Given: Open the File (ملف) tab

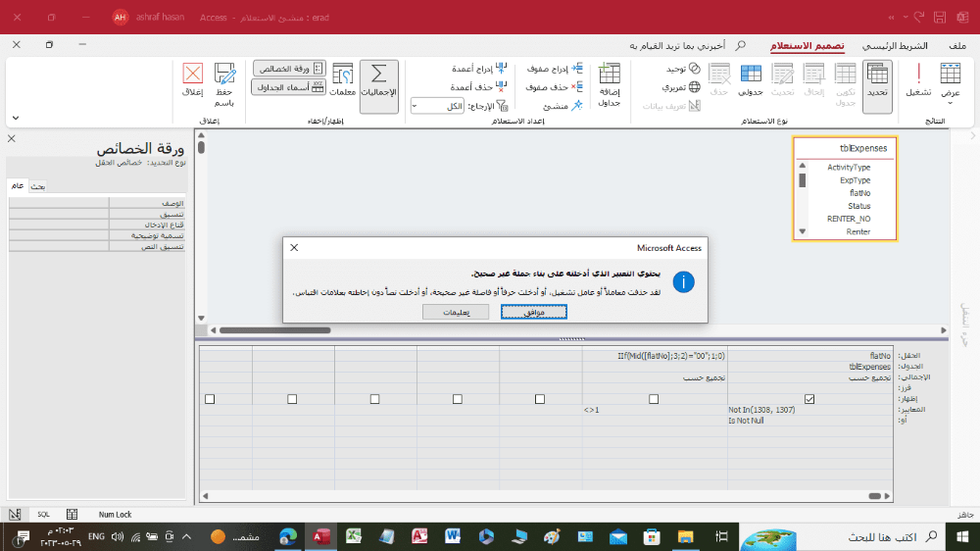Looking at the screenshot, I should 956,46.
